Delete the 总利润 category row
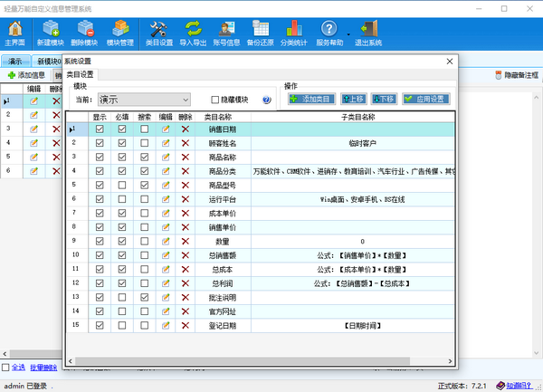 pos(186,283)
